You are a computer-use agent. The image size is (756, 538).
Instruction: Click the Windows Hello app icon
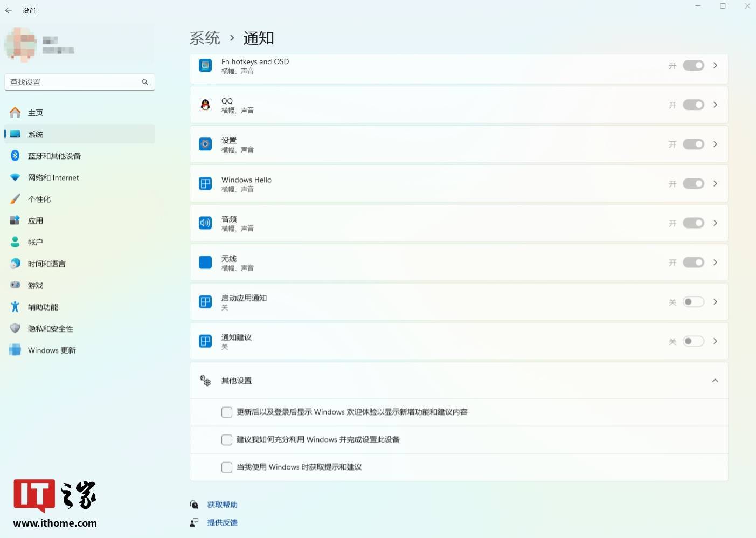pos(205,184)
